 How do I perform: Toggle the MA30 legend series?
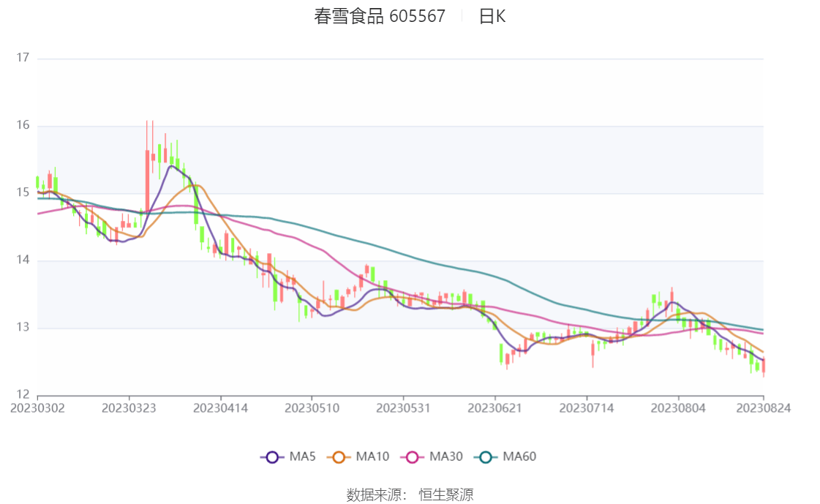pos(432,457)
